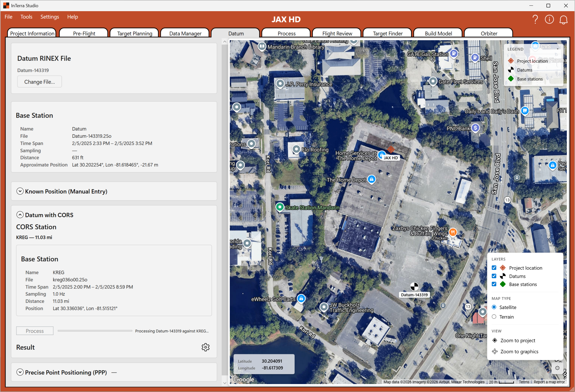Click the Zoom to project target icon
This screenshot has height=392, width=575.
click(495, 340)
